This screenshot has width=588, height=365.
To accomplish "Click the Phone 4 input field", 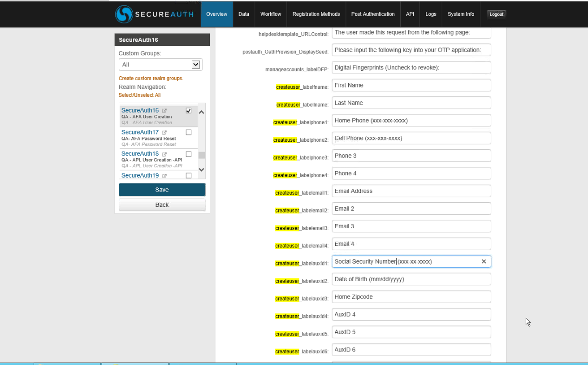I will [x=411, y=174].
